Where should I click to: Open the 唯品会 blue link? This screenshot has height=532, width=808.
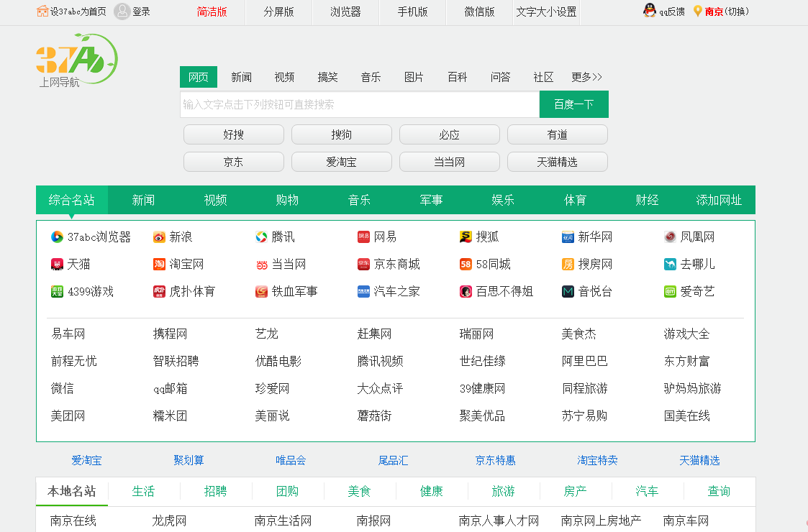pyautogui.click(x=291, y=460)
